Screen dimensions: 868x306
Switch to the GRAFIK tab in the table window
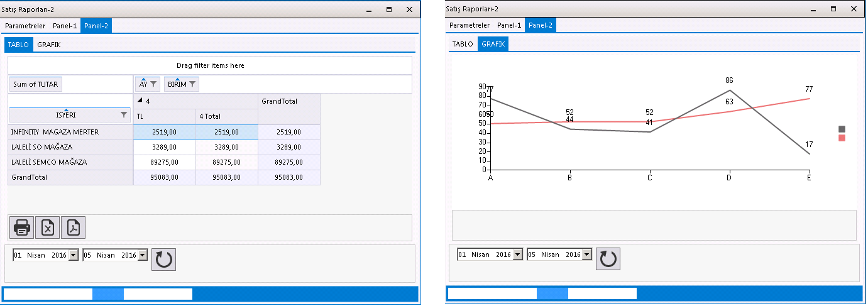click(49, 45)
